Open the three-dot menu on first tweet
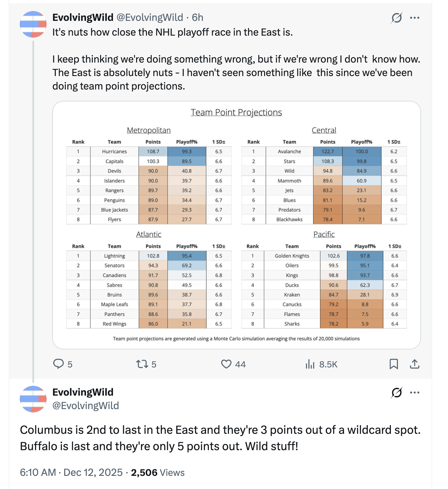 pyautogui.click(x=415, y=18)
